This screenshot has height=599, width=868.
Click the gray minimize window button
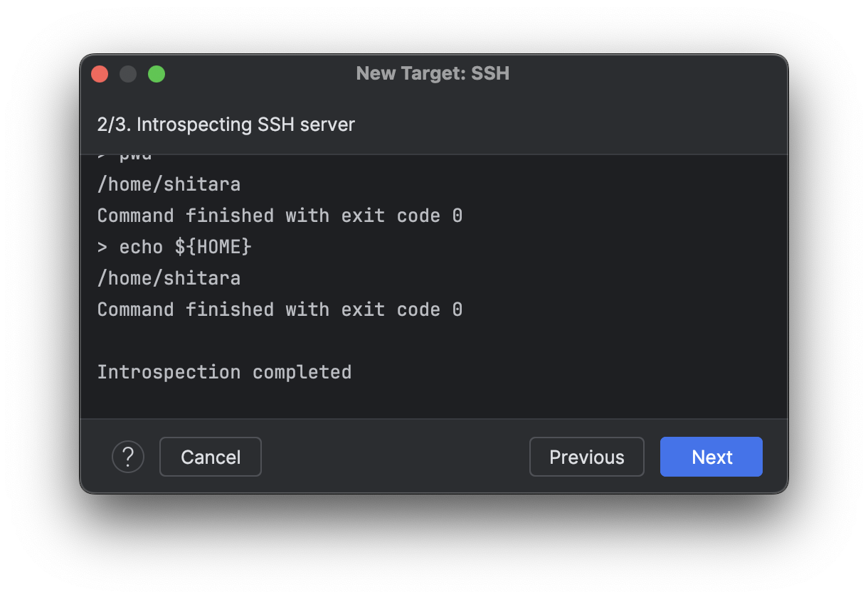128,74
